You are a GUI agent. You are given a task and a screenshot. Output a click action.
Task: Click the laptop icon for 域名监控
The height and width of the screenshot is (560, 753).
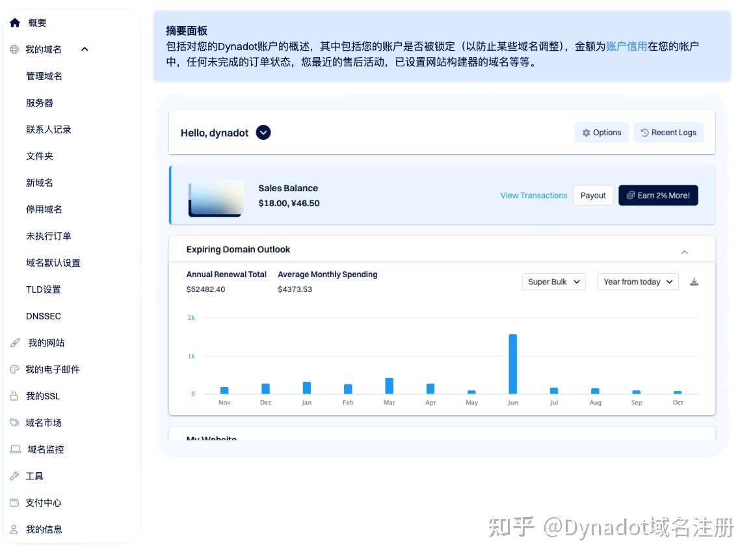coord(16,449)
